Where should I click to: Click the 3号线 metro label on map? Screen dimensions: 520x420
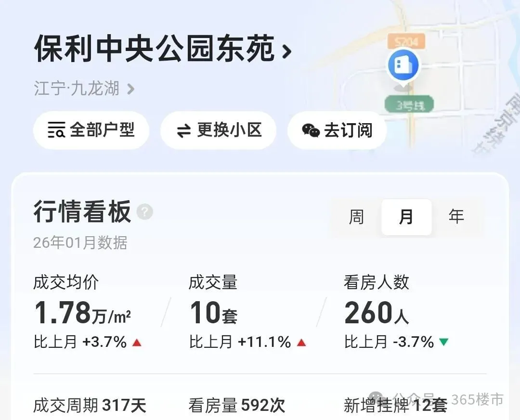(410, 104)
